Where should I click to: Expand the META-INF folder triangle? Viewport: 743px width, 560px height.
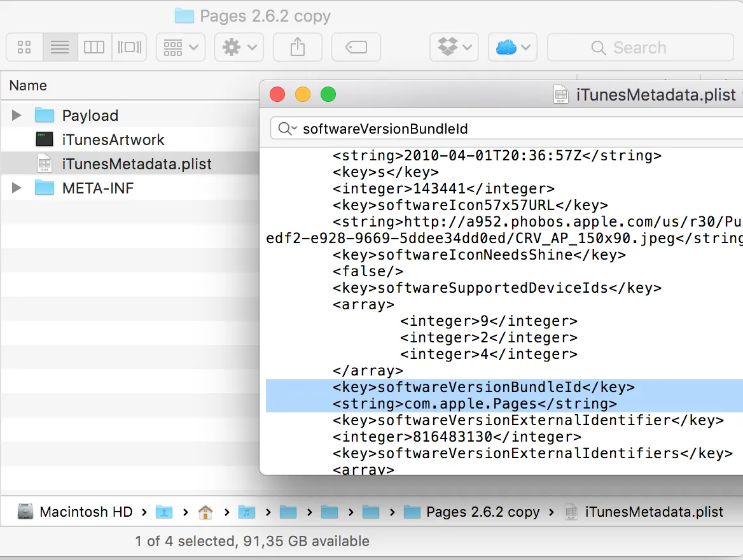pos(17,188)
